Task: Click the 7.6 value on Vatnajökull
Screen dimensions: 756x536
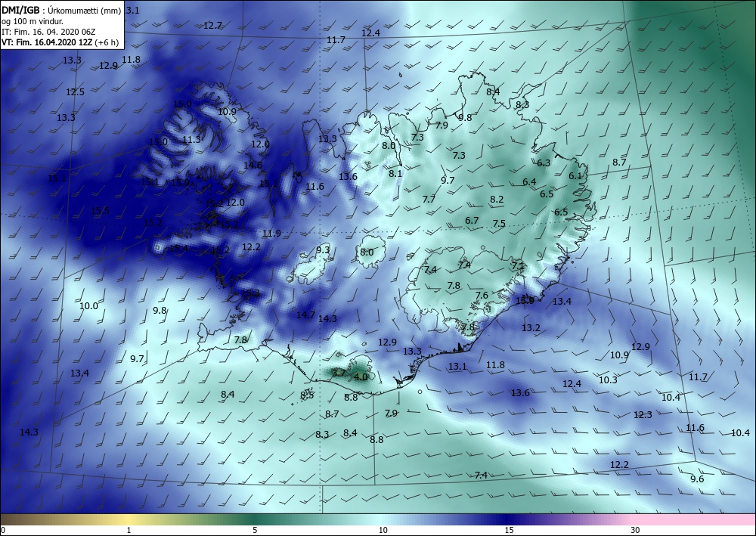Action: click(481, 295)
